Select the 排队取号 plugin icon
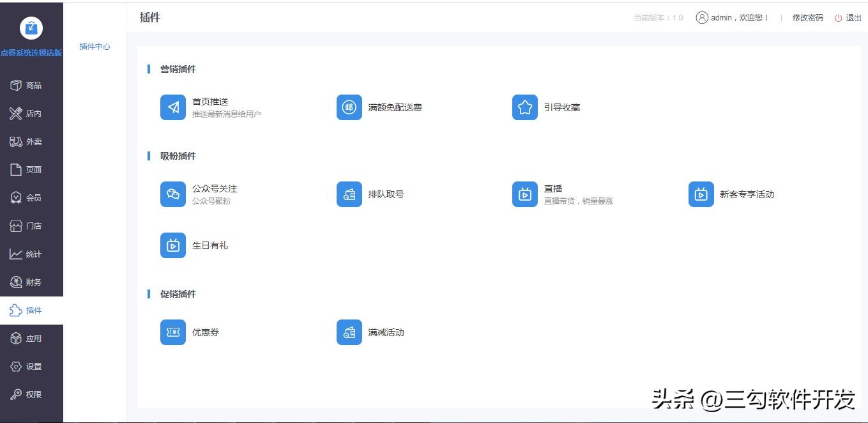 point(349,194)
